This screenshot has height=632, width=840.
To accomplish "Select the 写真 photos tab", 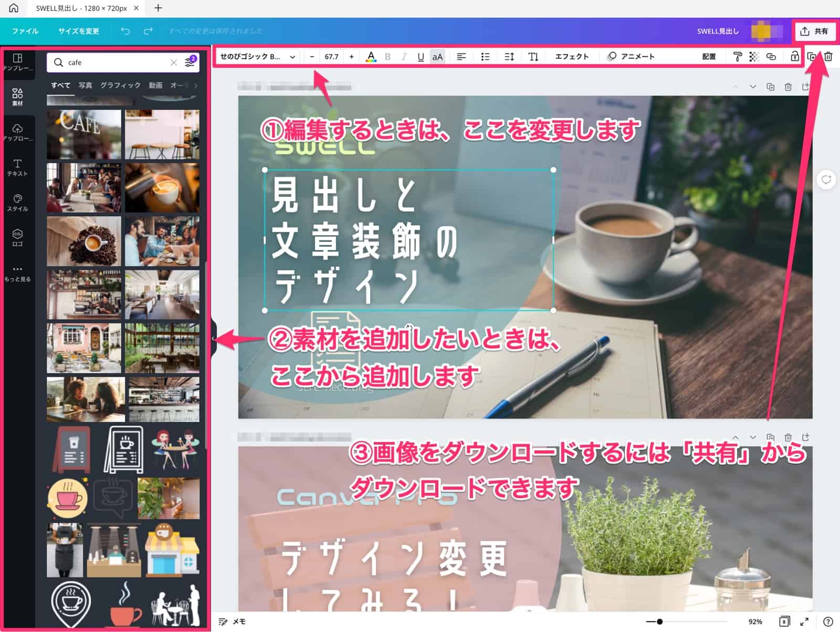I will (85, 85).
